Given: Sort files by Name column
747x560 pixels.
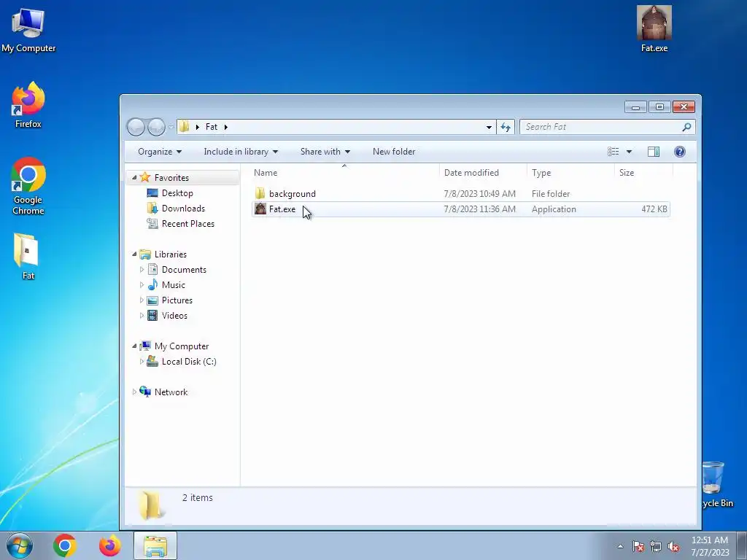Looking at the screenshot, I should [344, 173].
